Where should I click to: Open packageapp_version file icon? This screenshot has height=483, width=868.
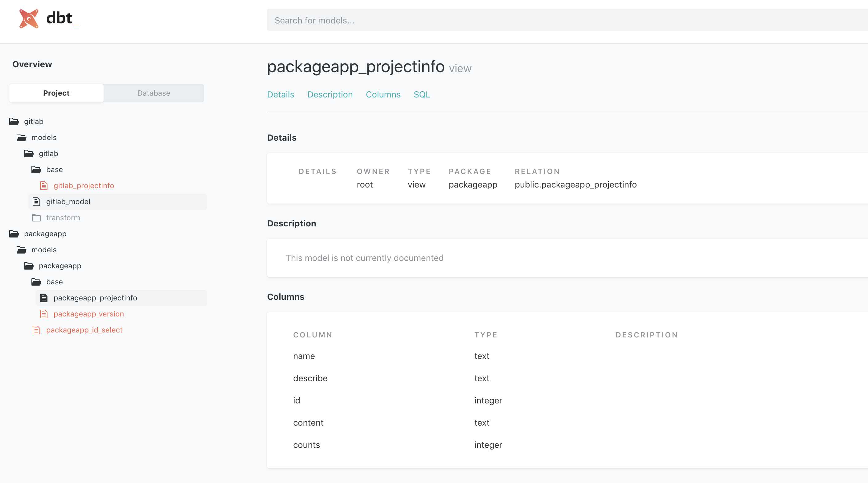(43, 314)
